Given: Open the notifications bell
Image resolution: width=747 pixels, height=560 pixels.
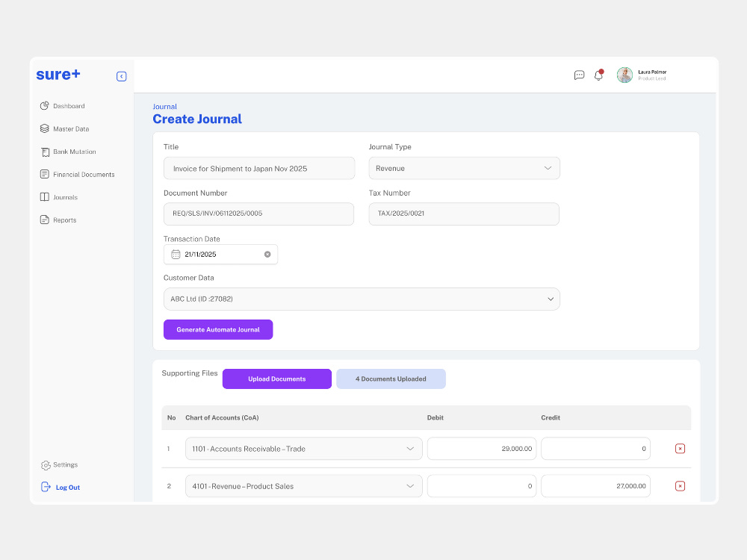Looking at the screenshot, I should [x=598, y=75].
